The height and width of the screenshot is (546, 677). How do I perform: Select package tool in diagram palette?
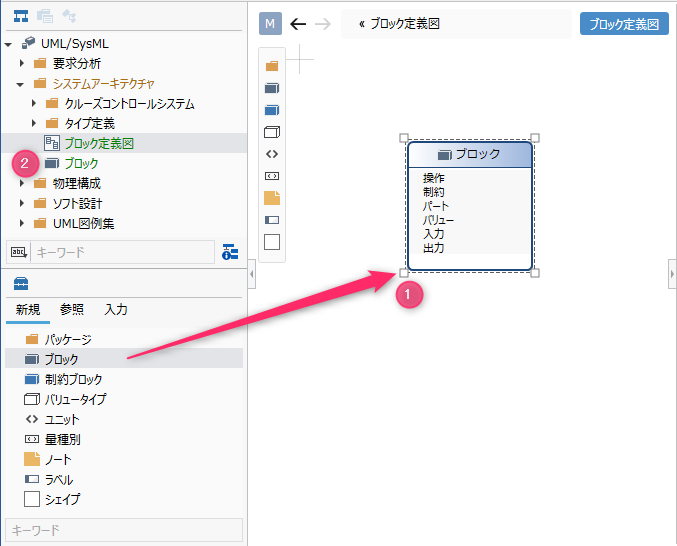[x=272, y=66]
